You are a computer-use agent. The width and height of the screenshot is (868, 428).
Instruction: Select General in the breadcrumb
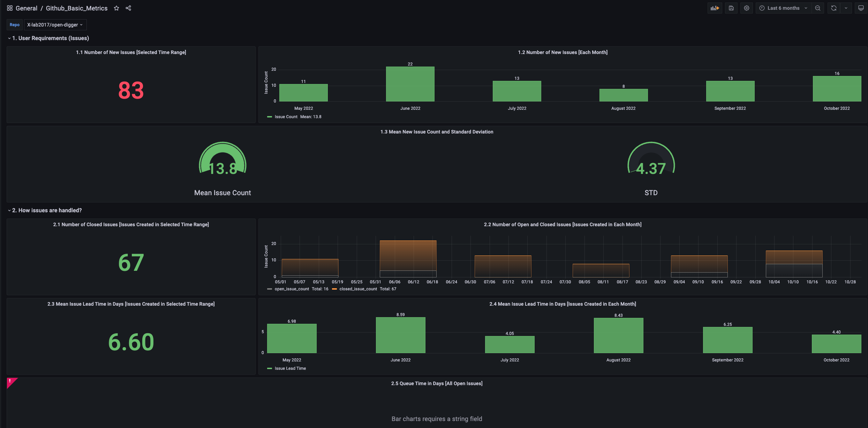click(x=27, y=8)
